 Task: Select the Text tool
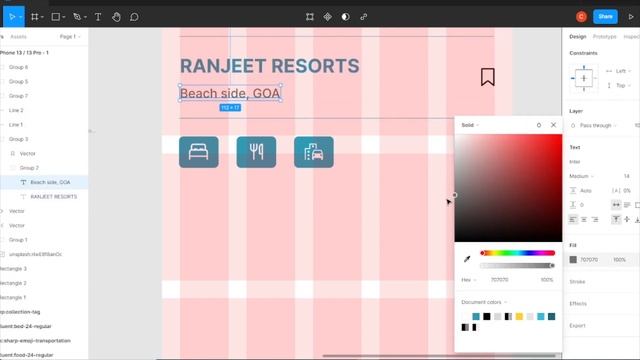coord(98,17)
